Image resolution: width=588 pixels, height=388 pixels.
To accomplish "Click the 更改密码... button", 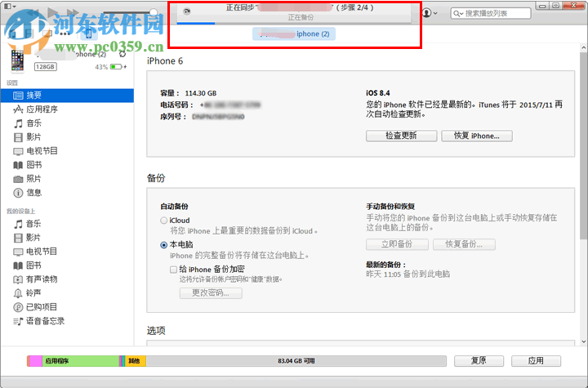I will click(x=211, y=293).
